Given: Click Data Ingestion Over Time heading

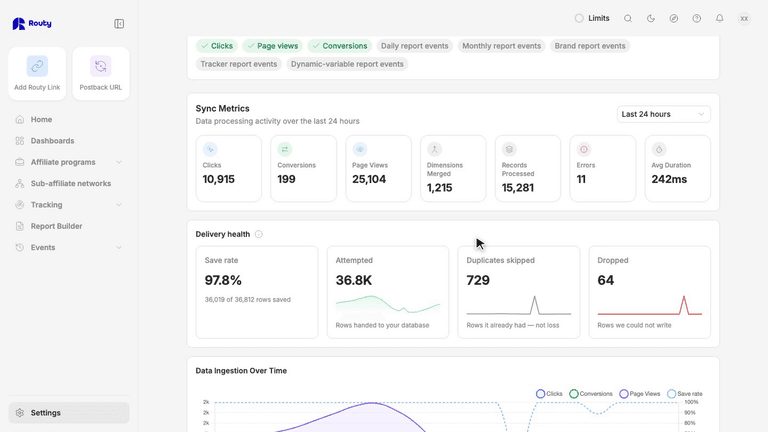Looking at the screenshot, I should click(241, 371).
